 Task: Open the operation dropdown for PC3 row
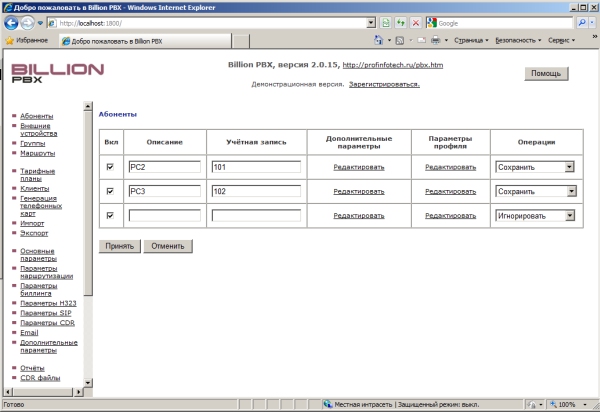536,191
